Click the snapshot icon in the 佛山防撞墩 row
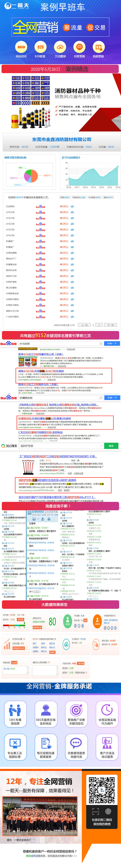Viewport: 121px width, 868px height. click(x=72, y=287)
